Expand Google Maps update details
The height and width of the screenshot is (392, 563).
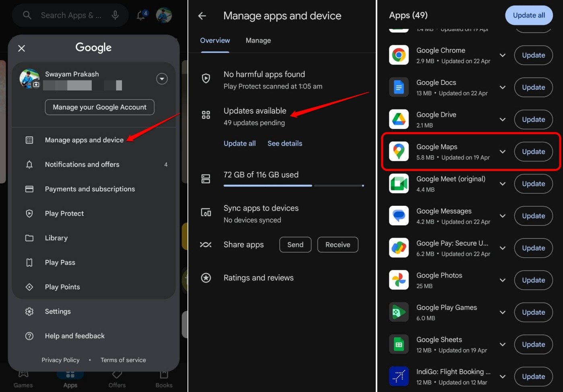point(503,152)
